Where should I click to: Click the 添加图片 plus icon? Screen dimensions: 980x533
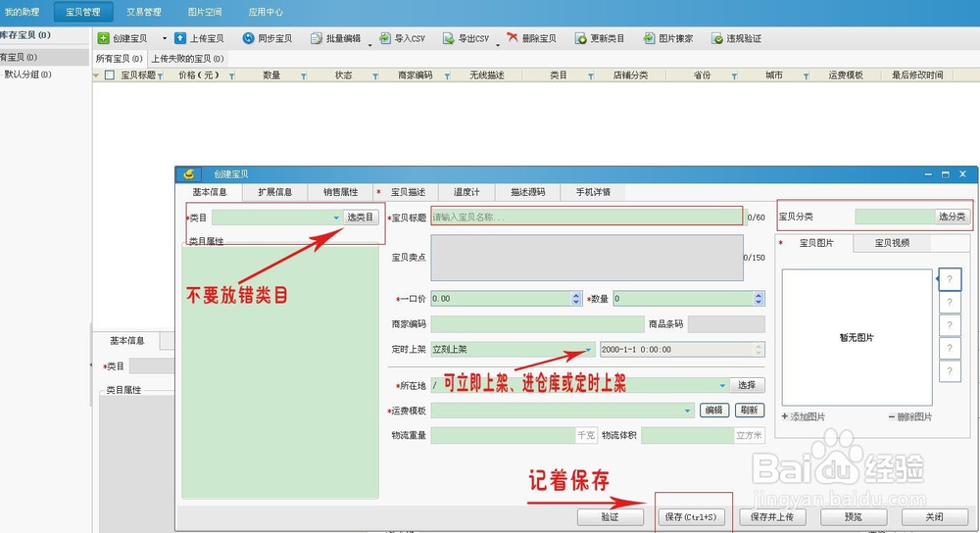[x=785, y=416]
